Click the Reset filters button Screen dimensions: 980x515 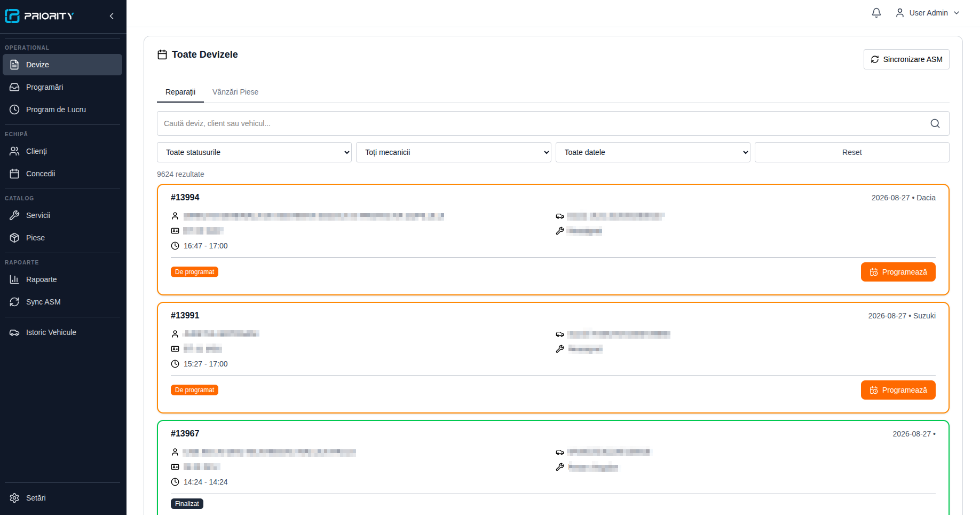(x=852, y=152)
